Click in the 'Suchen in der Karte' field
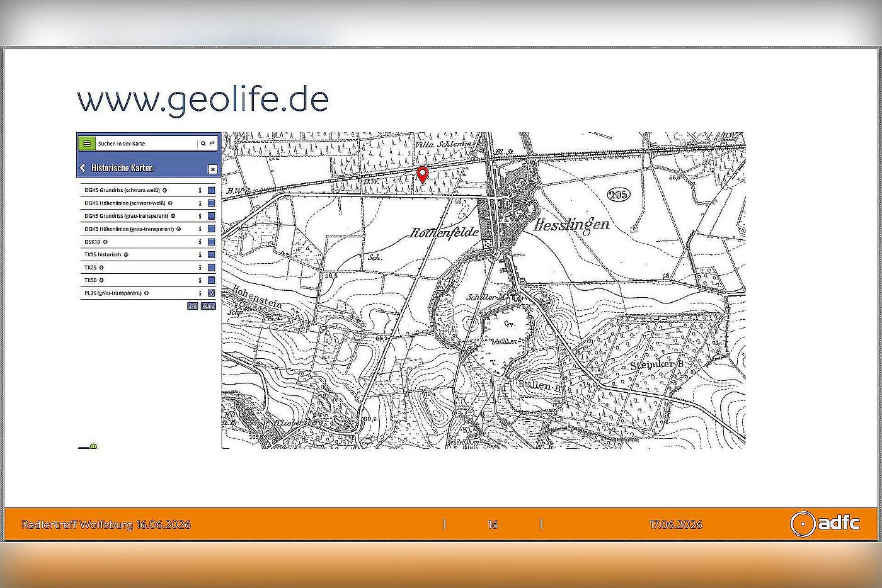 (146, 144)
